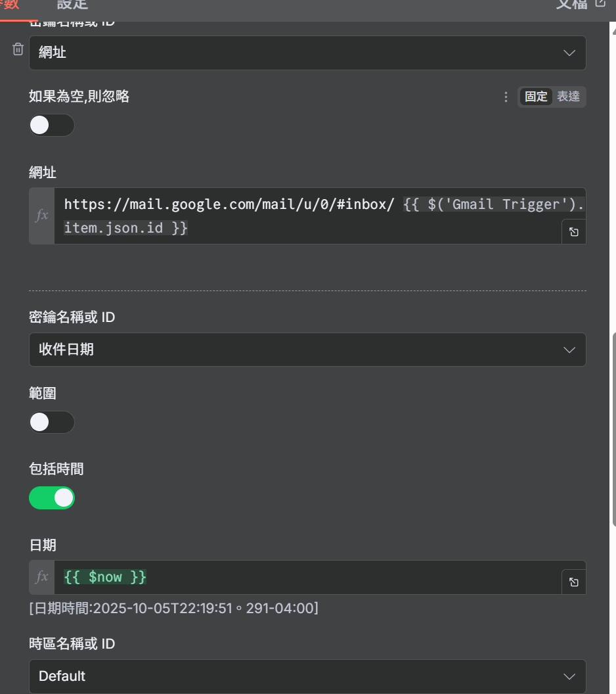Select the 參數 tab
616x694 pixels.
[x=13, y=5]
